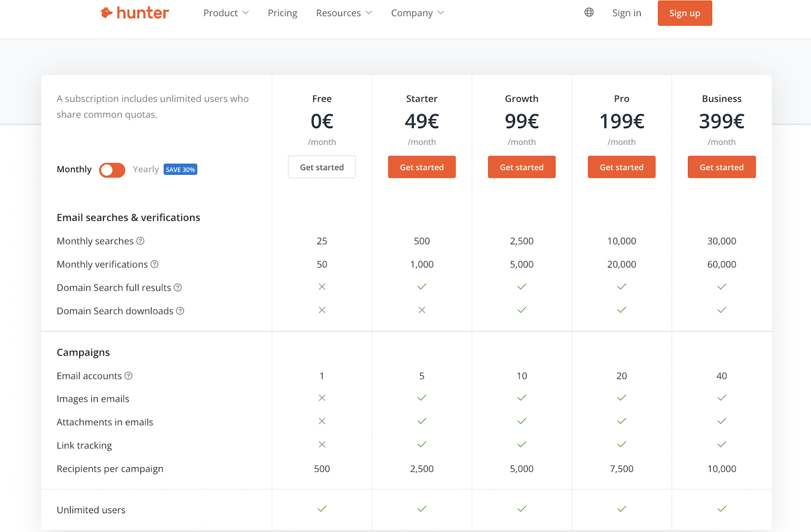Click the 7,500 recipients per campaign value
The height and width of the screenshot is (532, 811).
point(621,469)
